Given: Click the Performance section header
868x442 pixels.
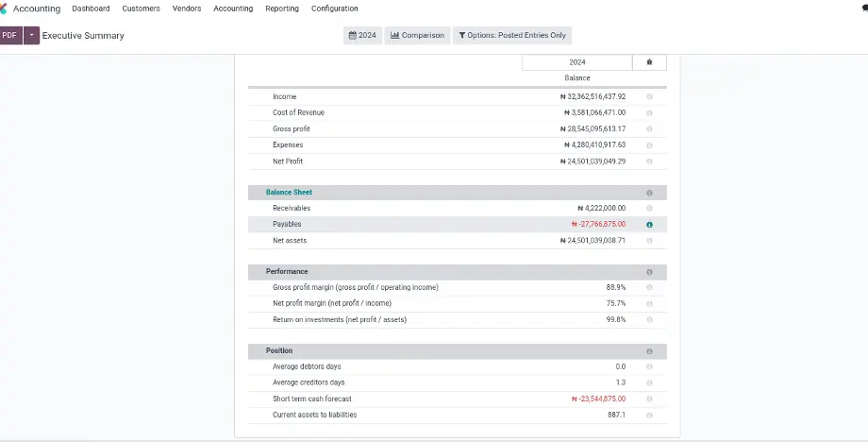Looking at the screenshot, I should point(287,271).
